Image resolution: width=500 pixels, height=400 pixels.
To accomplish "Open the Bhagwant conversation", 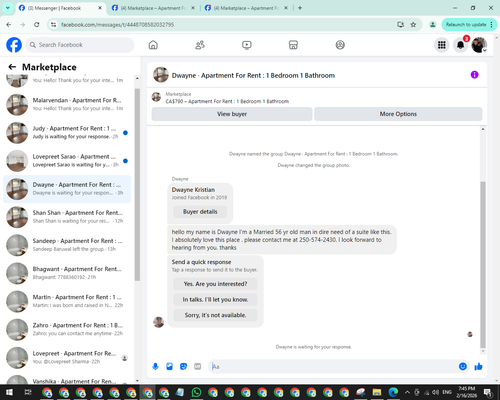I will 67,273.
